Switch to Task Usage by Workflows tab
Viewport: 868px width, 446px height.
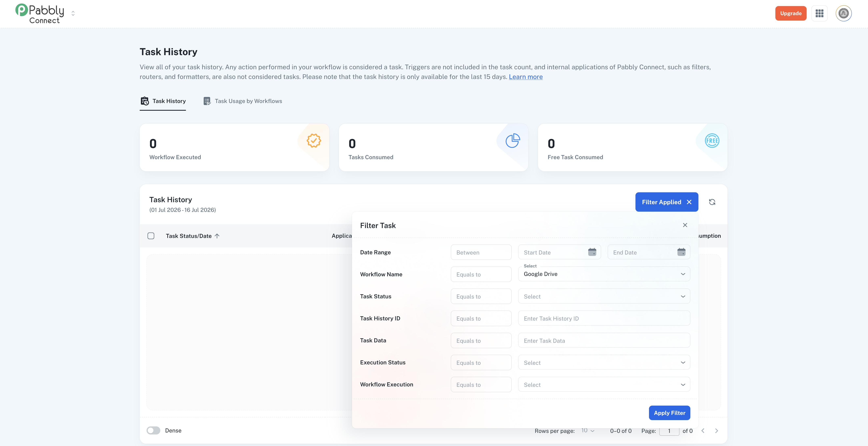(243, 101)
